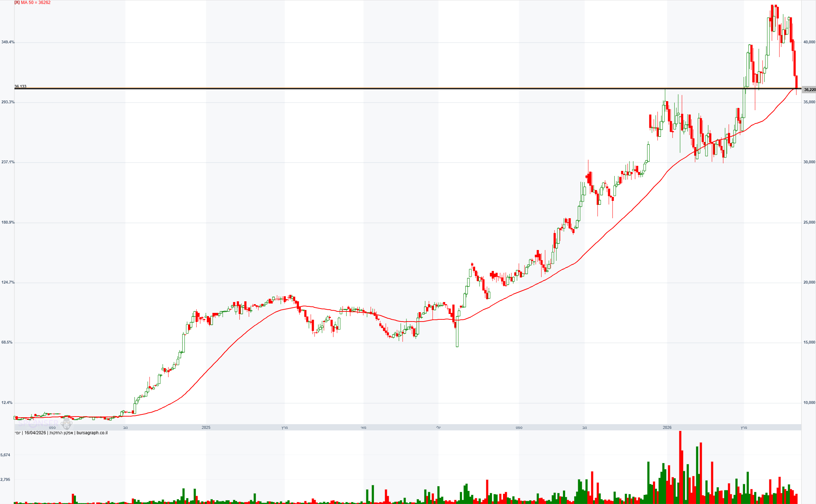Click the 180.9% percent axis label
816x504 pixels.
pyautogui.click(x=8, y=222)
